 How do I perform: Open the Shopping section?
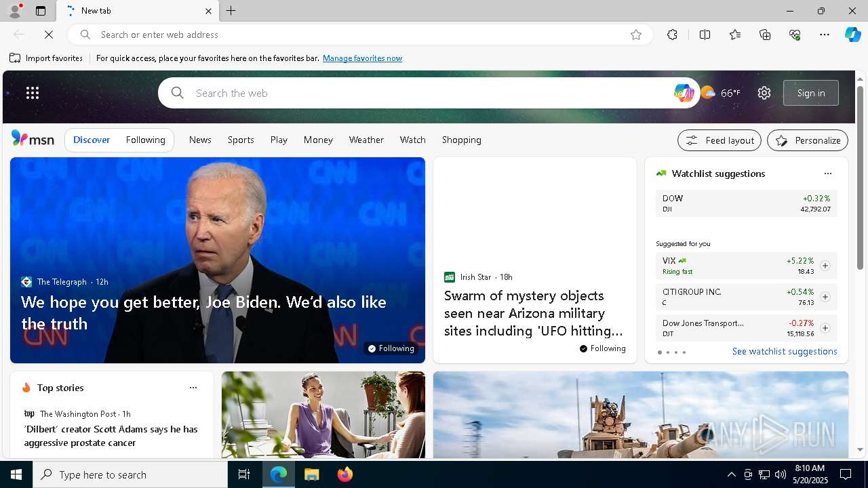pos(462,140)
